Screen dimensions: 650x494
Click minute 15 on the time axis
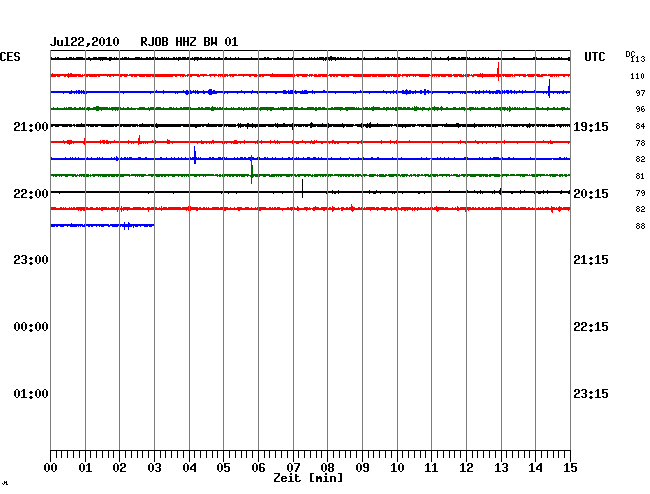point(570,468)
